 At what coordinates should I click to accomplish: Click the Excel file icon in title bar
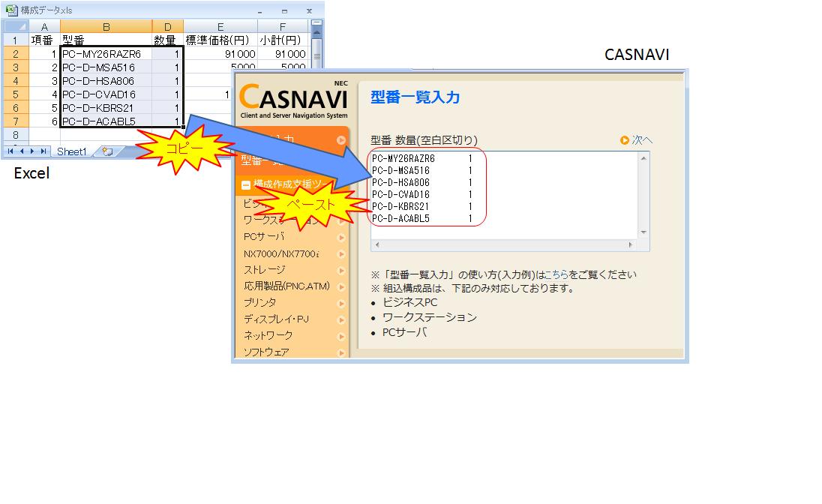(11, 10)
